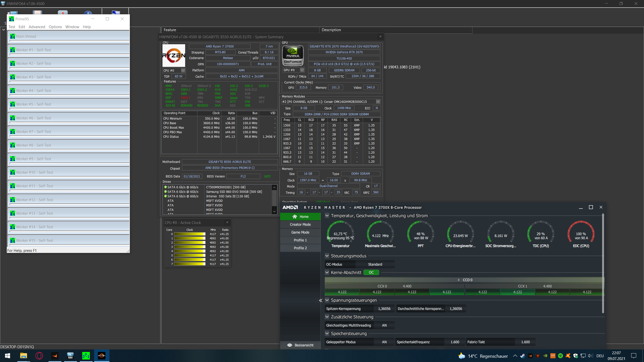
Task: Collapse Ryzen Master sidebar with double-arrow icon
Action: tap(320, 300)
